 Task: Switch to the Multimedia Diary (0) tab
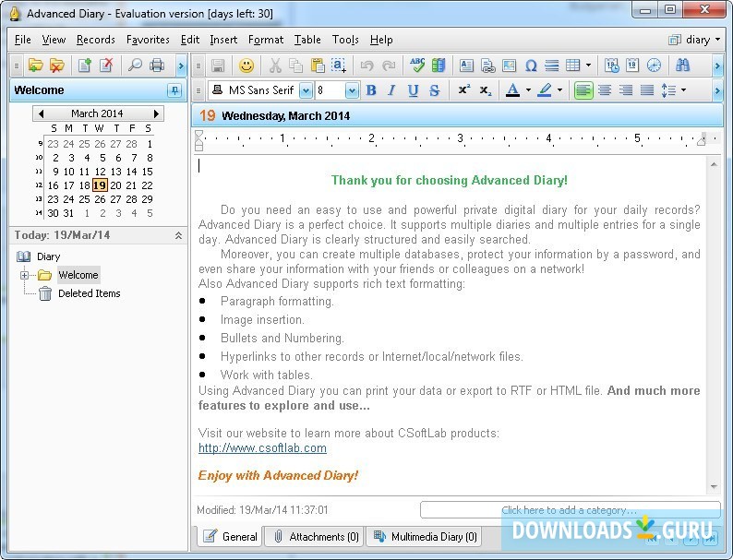426,537
